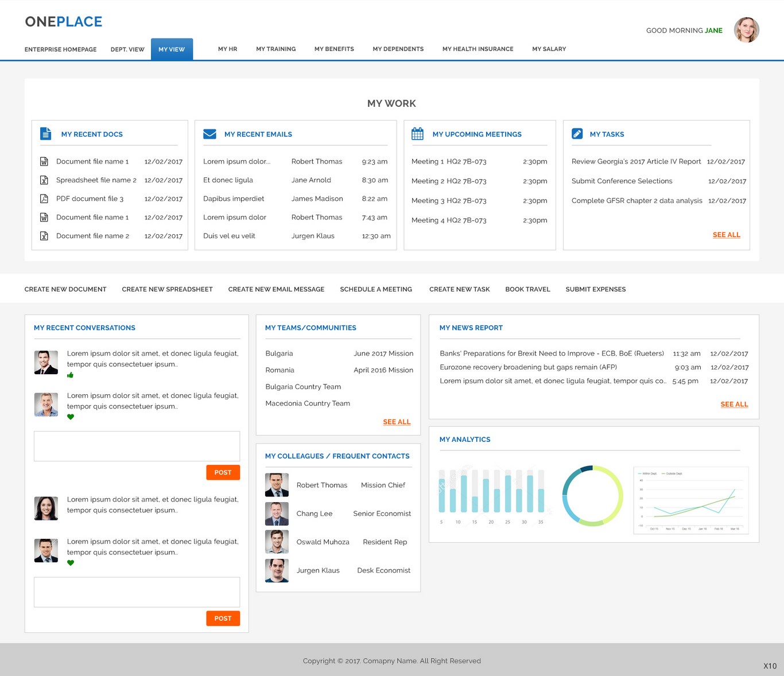The height and width of the screenshot is (676, 784).
Task: Click the green heart under second conversation
Action: pos(71,417)
